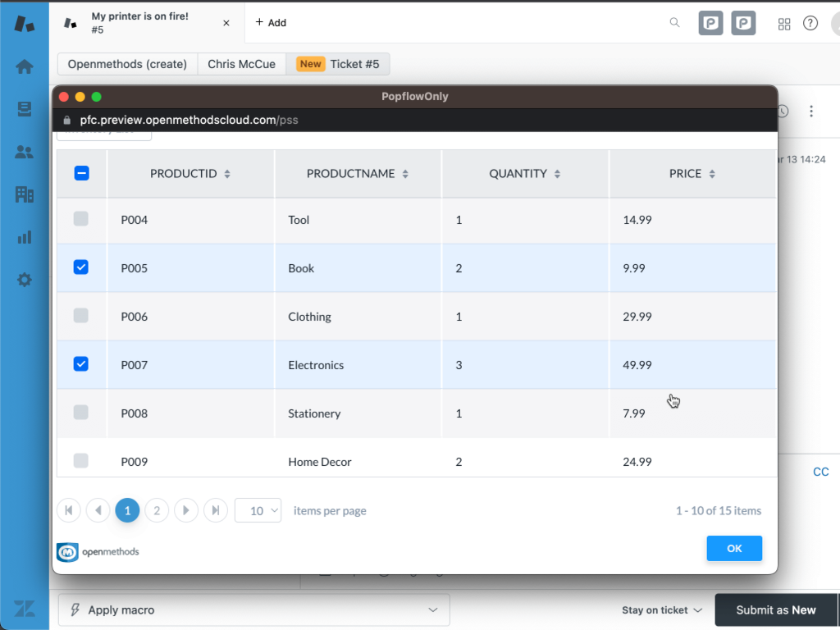This screenshot has width=840, height=630.
Task: Check the checkbox for product P004 Tool
Action: tap(80, 219)
